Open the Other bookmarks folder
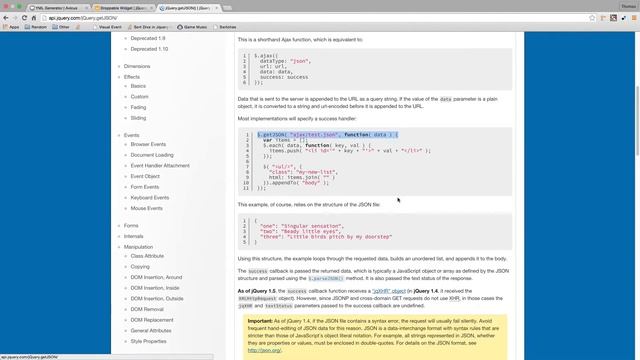The width and height of the screenshot is (640, 360). [x=60, y=27]
